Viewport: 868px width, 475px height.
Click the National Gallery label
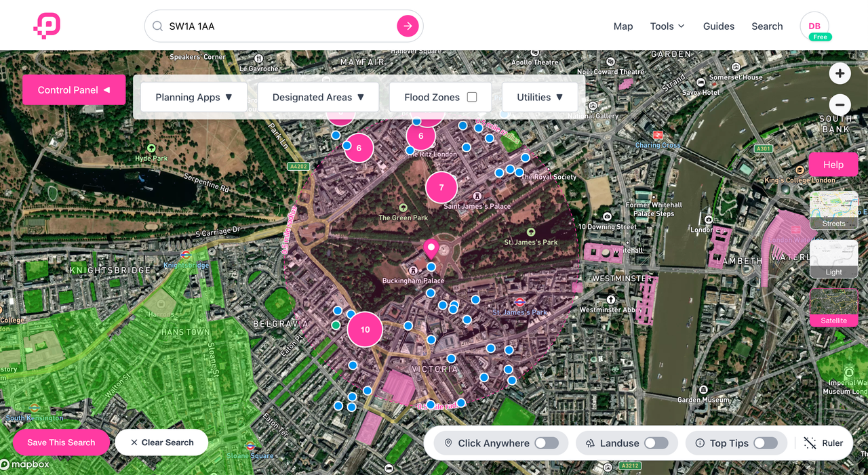594,116
